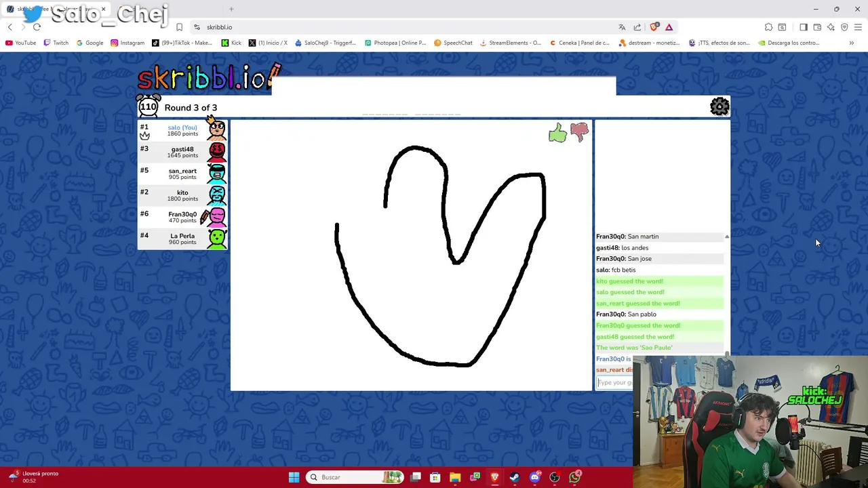Open the Ceneka panel bookmark
The width and height of the screenshot is (868, 488).
[x=579, y=43]
